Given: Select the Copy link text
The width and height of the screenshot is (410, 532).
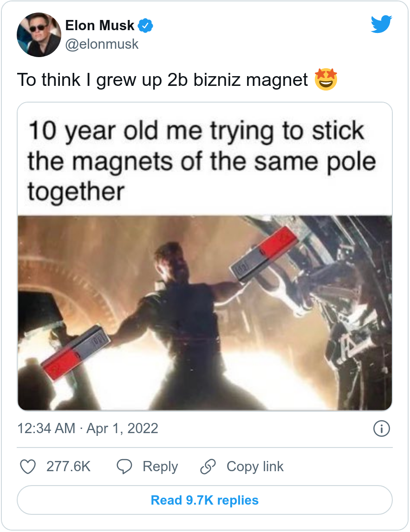Looking at the screenshot, I should (255, 467).
